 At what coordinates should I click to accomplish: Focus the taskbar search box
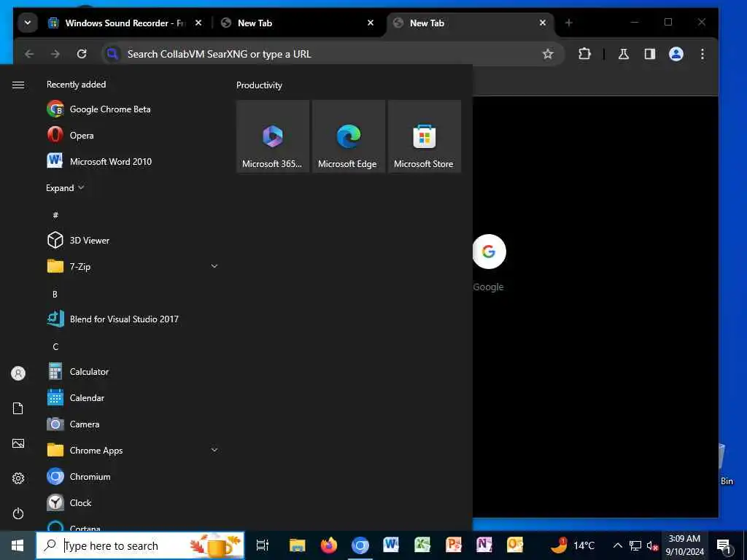point(140,545)
